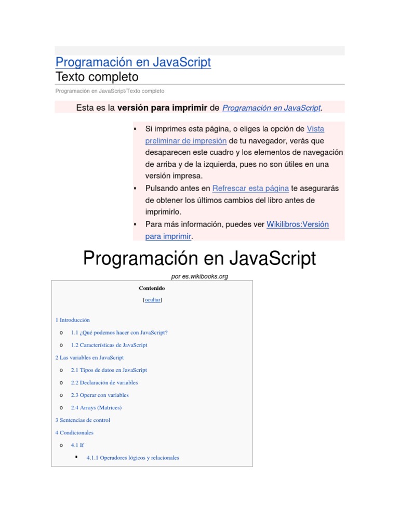This screenshot has height=532, width=399.
Task: Go to 3 Sentencias de control
Action: click(x=83, y=420)
